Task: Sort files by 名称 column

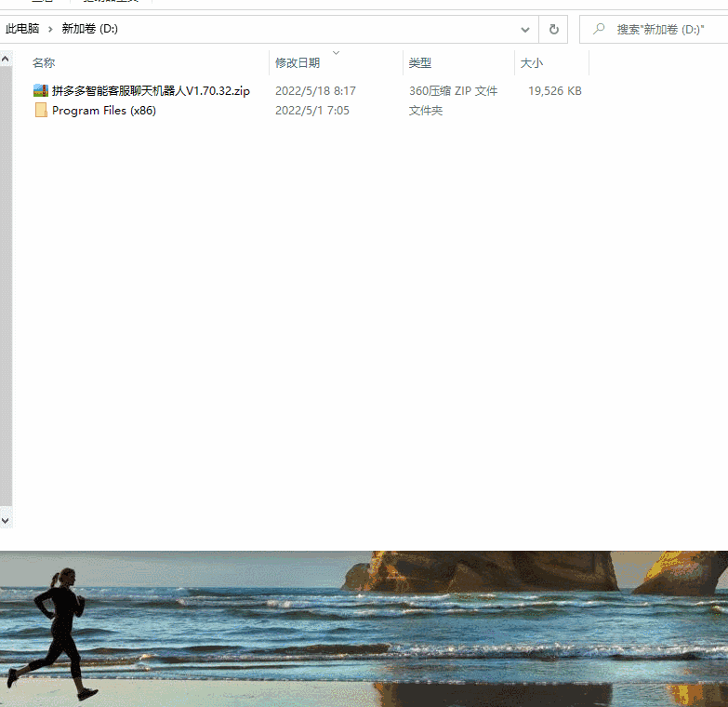Action: coord(44,62)
